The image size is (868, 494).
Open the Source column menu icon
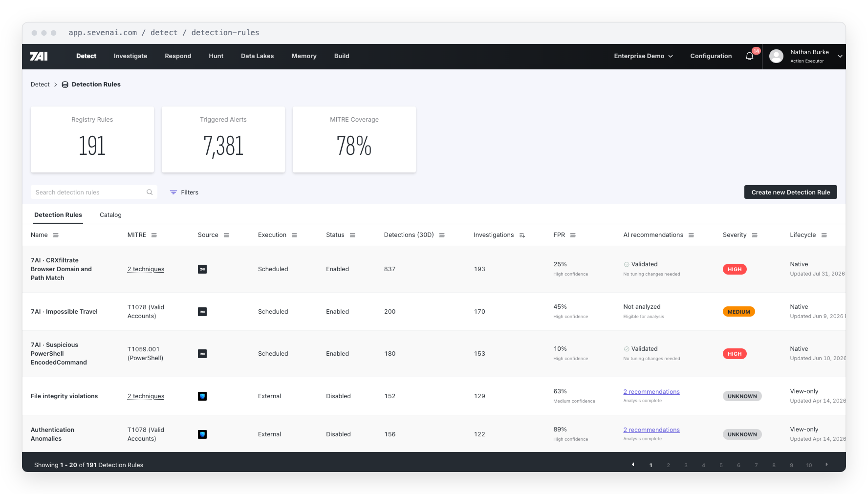226,235
